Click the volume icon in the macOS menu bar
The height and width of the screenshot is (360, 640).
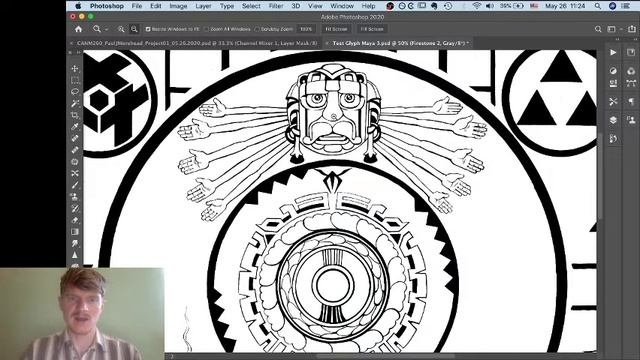click(x=490, y=6)
